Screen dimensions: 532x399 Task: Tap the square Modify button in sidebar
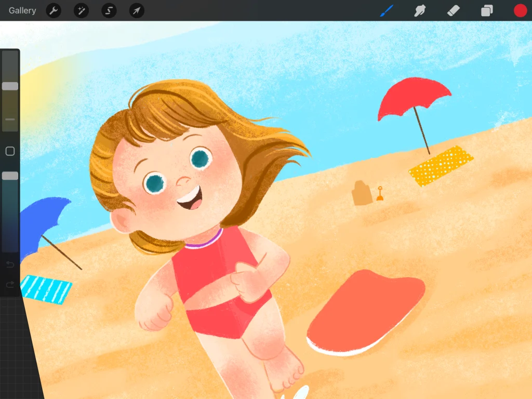tap(10, 151)
